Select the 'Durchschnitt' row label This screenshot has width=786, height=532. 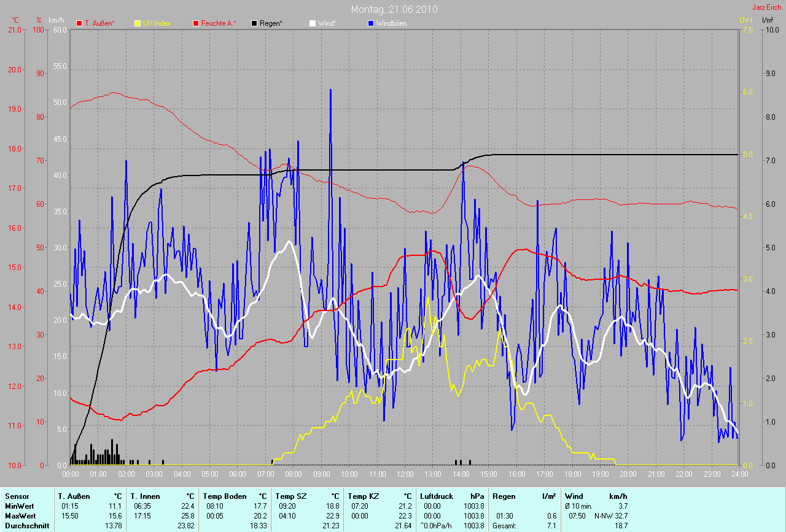point(26,526)
